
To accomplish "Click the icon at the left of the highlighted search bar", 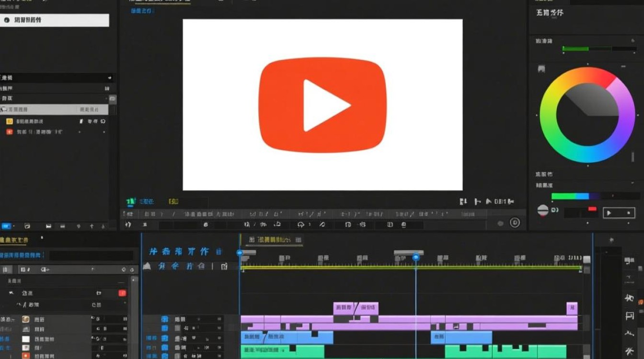I will point(7,20).
